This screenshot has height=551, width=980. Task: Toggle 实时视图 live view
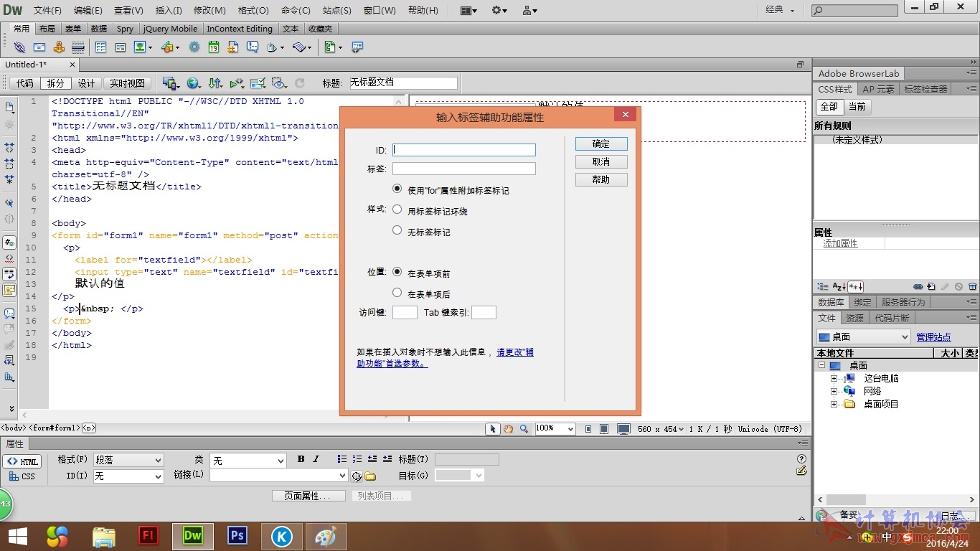pos(127,83)
